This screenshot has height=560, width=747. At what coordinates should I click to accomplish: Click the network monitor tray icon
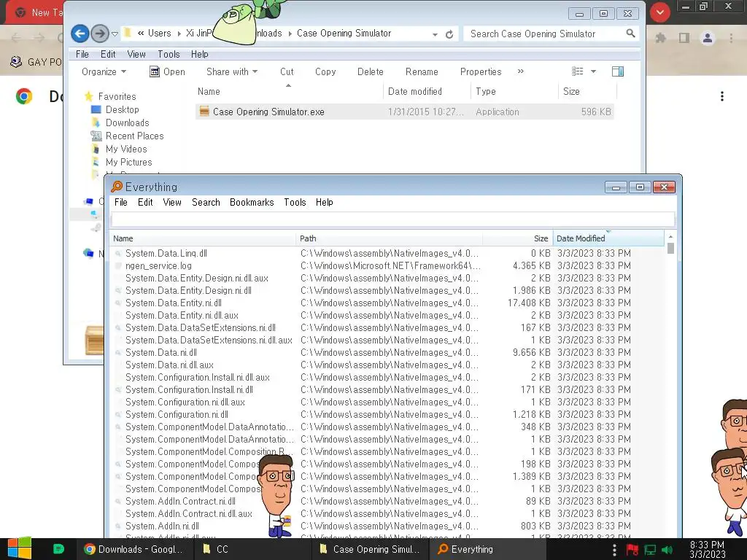[650, 550]
